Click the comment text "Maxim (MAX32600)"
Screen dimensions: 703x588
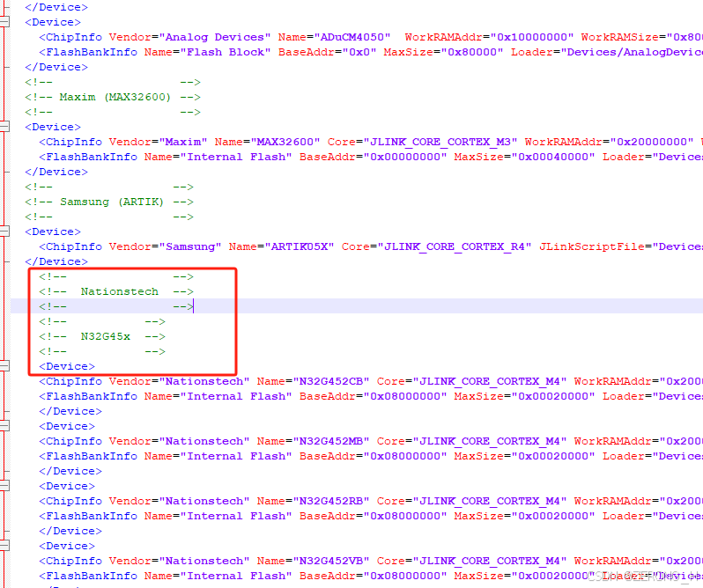click(115, 97)
